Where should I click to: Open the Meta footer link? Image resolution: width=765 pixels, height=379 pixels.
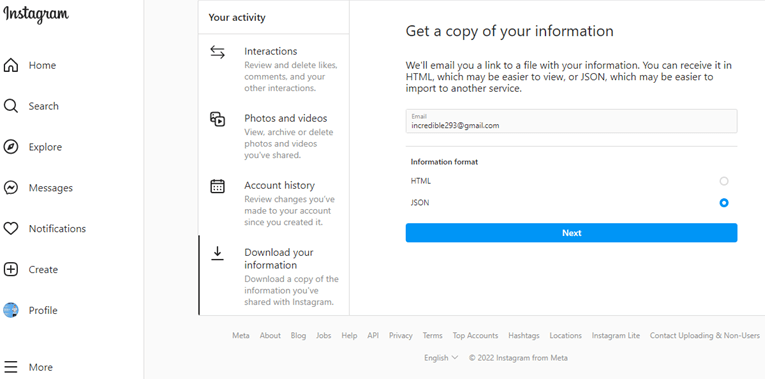click(x=241, y=336)
